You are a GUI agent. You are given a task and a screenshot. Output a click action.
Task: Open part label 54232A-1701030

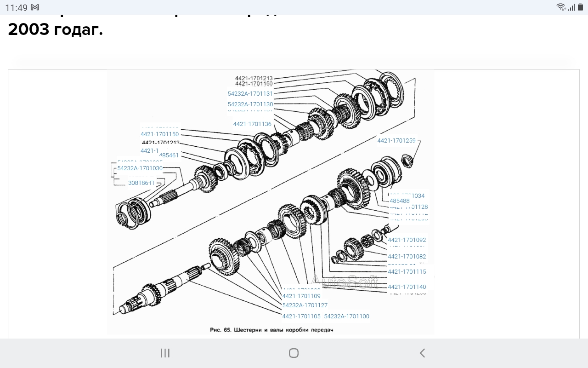point(140,168)
